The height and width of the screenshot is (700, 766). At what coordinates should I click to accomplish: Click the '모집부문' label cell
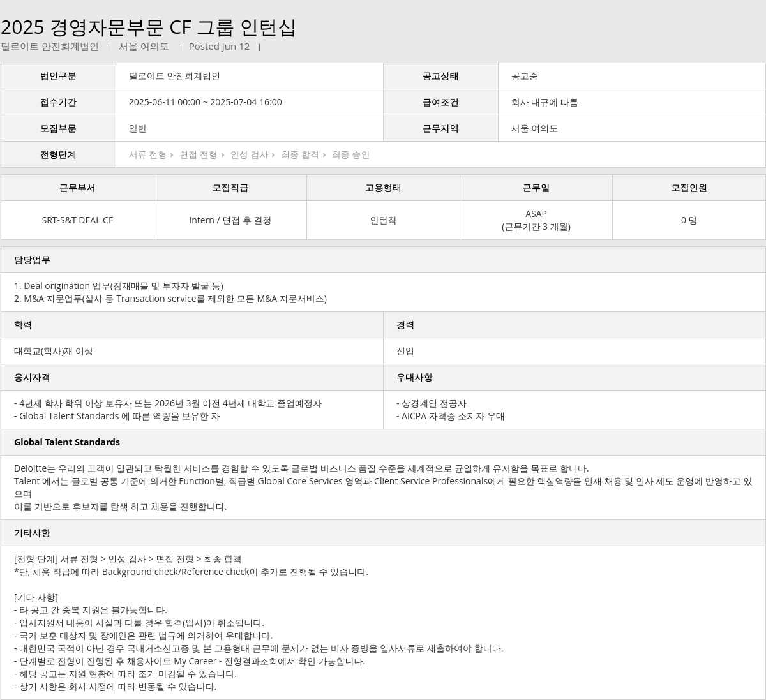click(x=58, y=128)
